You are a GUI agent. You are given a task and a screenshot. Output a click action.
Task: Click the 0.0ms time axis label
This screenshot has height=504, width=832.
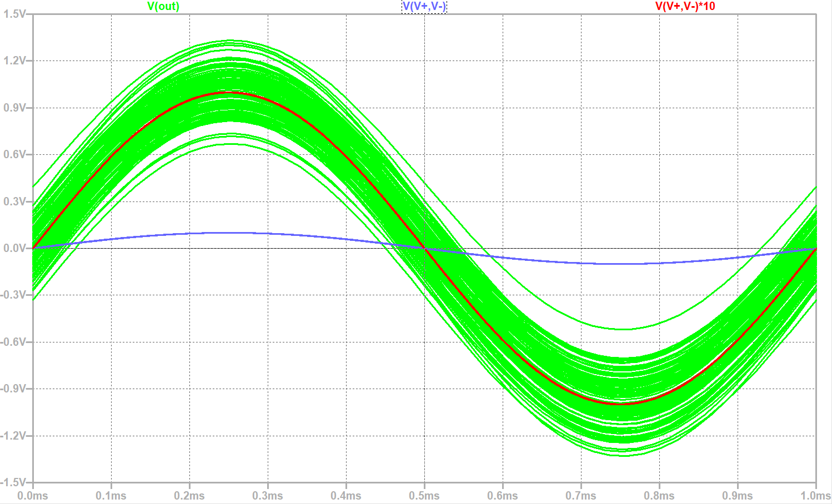point(33,496)
